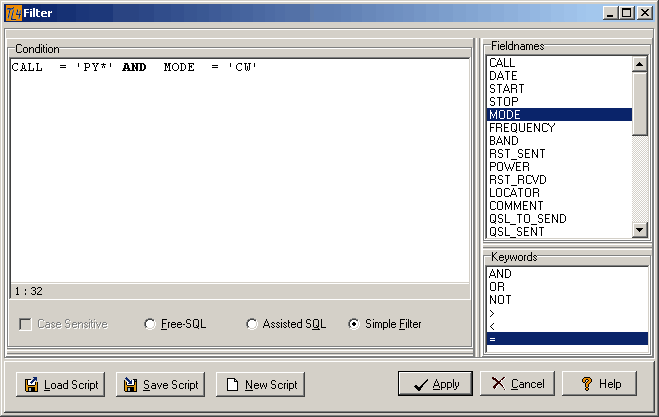Viewport: 659px width, 417px height.
Task: Select RST_SENT fieldname
Action: [x=559, y=154]
